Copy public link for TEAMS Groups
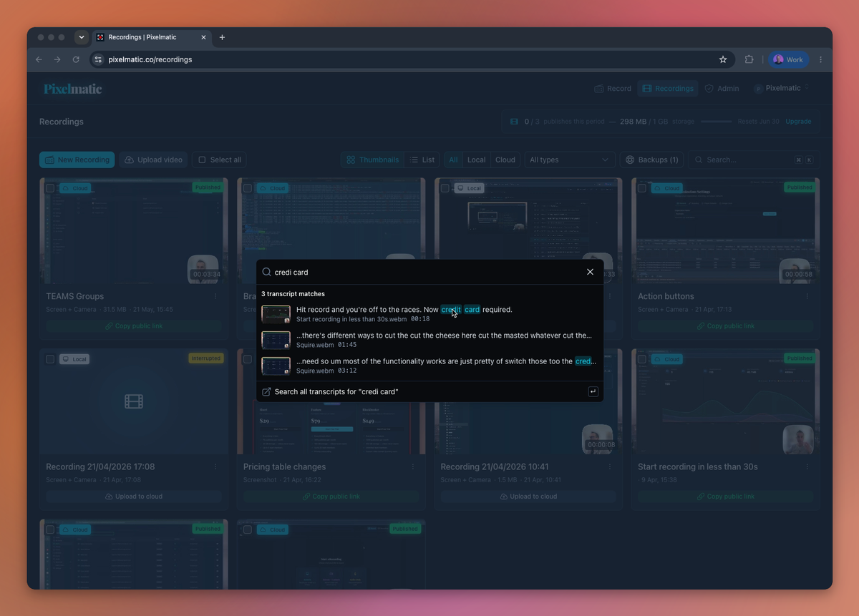The height and width of the screenshot is (616, 859). point(134,326)
